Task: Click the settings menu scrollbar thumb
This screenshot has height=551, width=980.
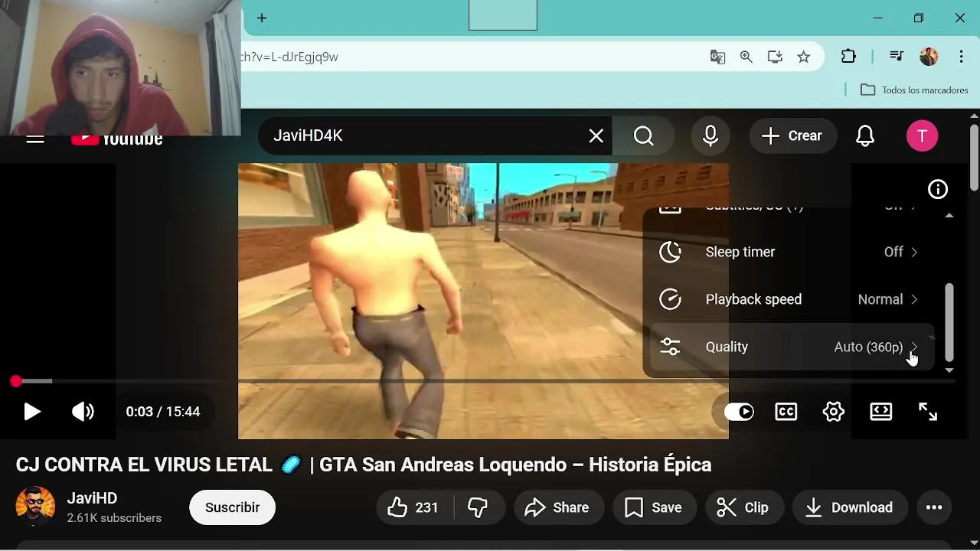Action: (x=949, y=322)
